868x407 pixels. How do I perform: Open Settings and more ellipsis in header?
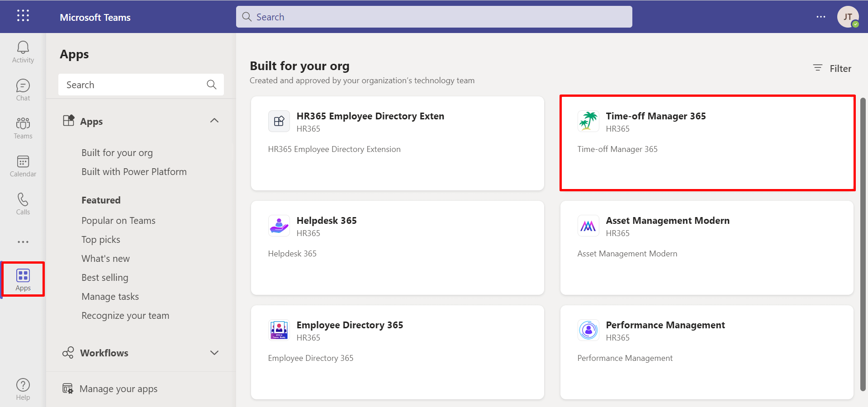[821, 17]
